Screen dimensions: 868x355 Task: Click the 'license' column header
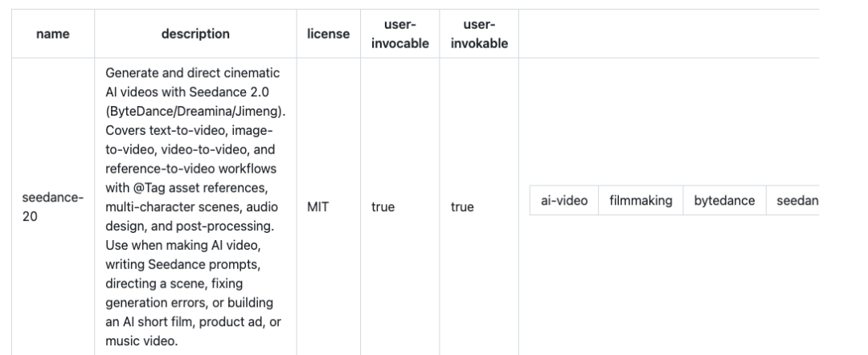[x=328, y=34]
